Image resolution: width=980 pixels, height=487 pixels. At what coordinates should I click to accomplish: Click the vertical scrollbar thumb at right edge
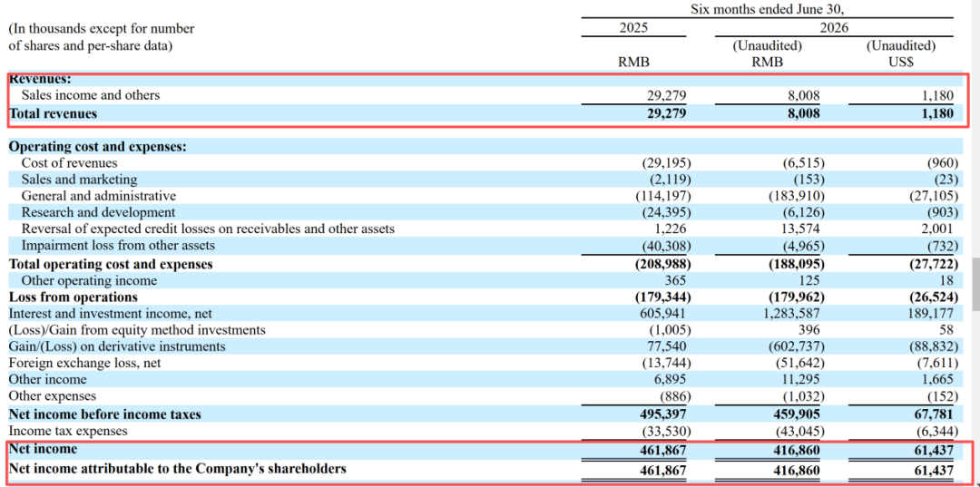[975, 283]
